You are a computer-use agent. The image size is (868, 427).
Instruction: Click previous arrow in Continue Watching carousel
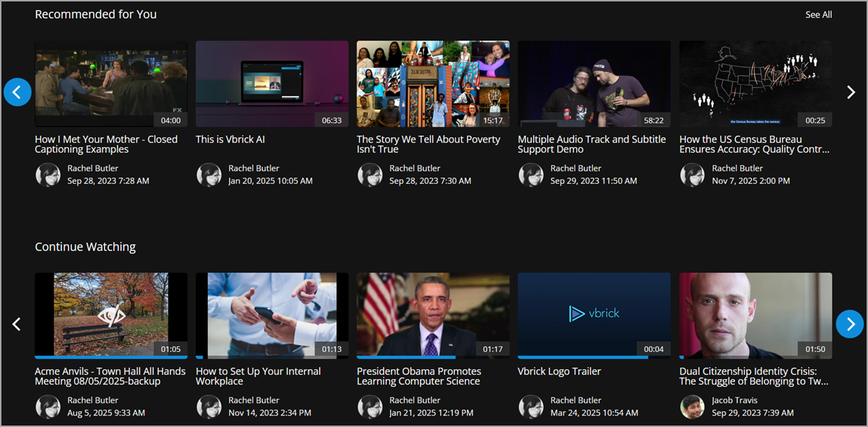point(17,325)
